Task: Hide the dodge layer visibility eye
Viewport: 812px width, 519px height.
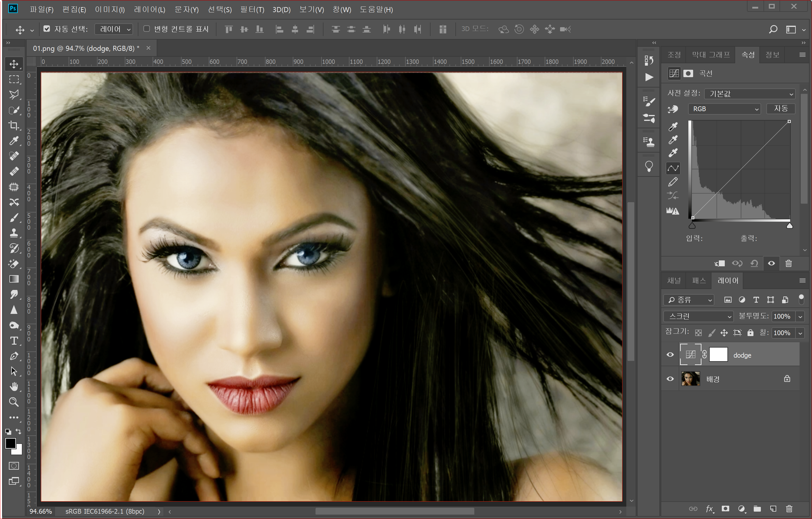Action: [670, 355]
